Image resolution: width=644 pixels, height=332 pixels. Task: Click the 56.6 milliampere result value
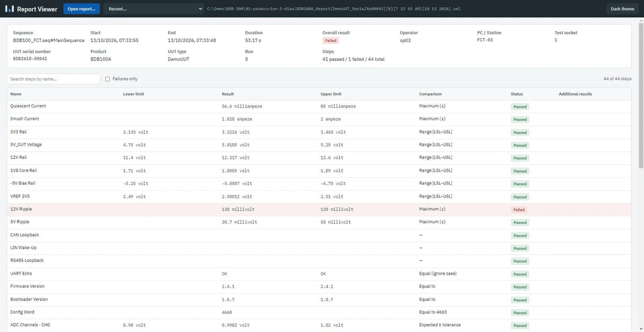click(x=242, y=106)
